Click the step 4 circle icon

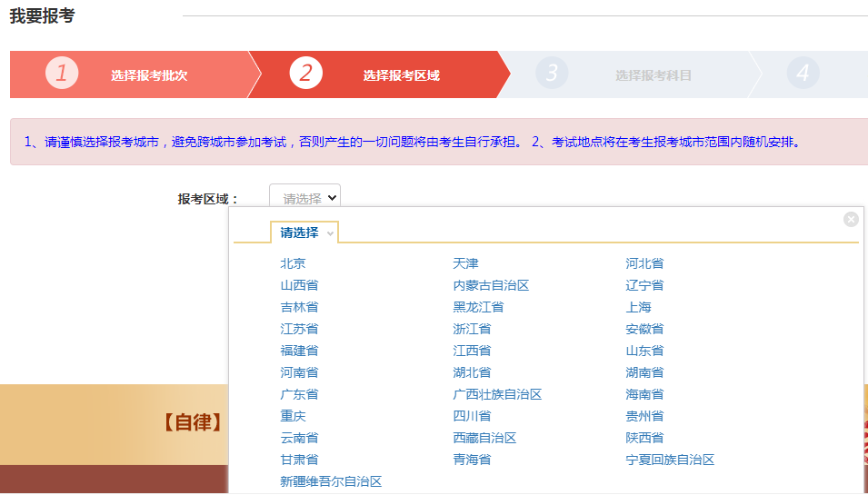803,74
